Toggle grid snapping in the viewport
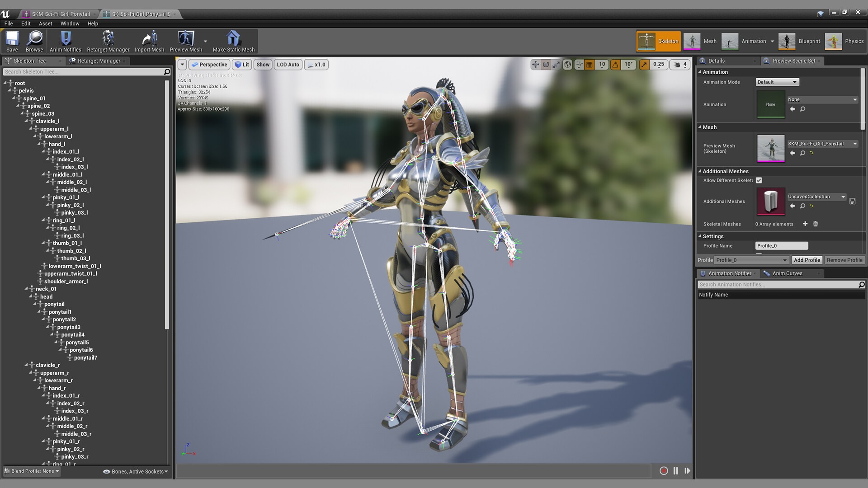 [589, 64]
